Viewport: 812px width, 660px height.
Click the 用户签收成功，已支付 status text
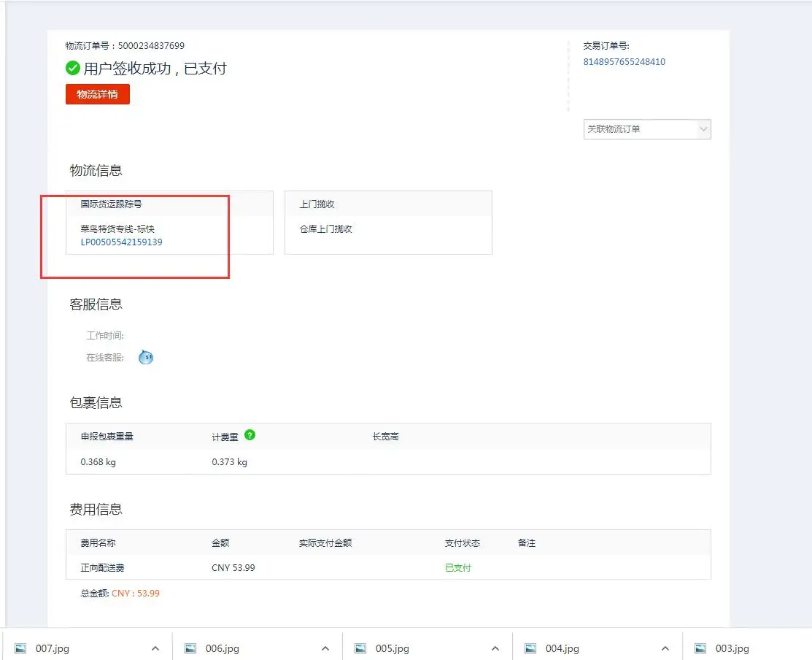coord(155,69)
